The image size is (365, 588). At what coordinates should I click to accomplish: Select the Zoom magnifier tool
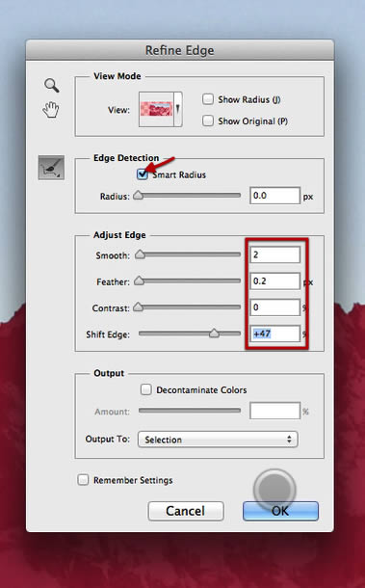(52, 86)
